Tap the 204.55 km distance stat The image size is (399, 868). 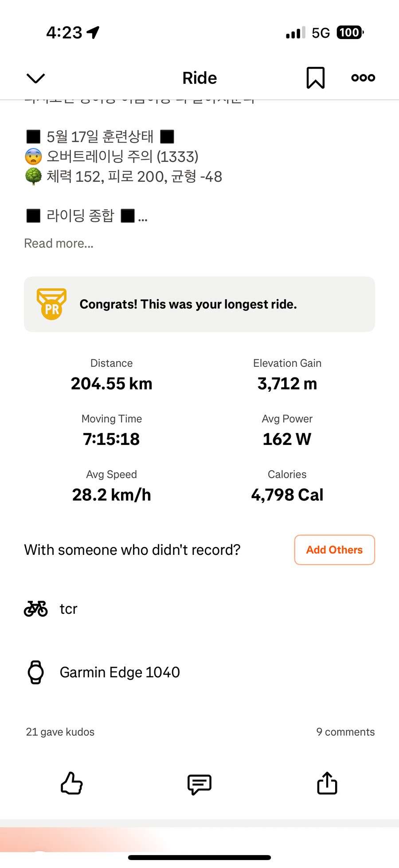click(112, 383)
